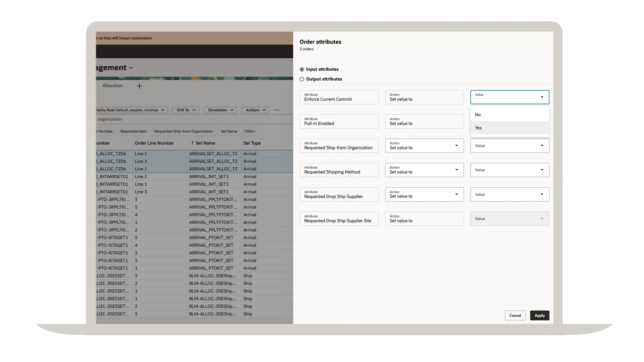The width and height of the screenshot is (644, 362).
Task: Switch to the Allocation tab
Action: click(x=112, y=85)
